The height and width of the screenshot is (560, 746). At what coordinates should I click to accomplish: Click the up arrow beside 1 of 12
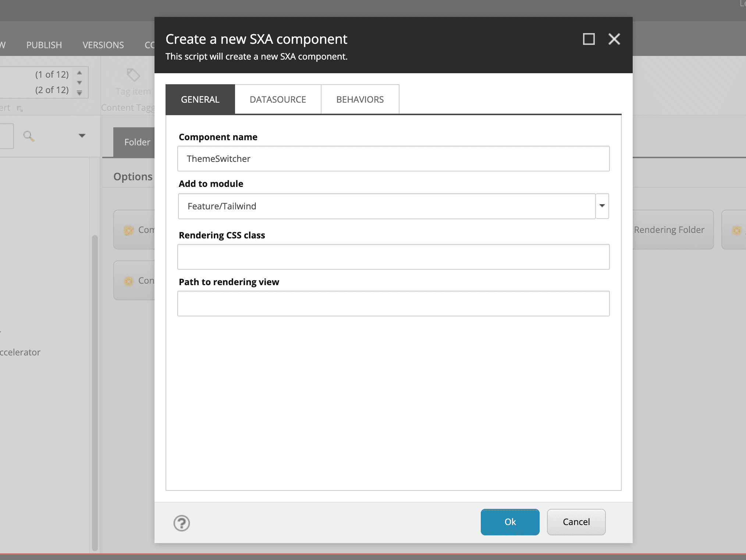point(79,73)
